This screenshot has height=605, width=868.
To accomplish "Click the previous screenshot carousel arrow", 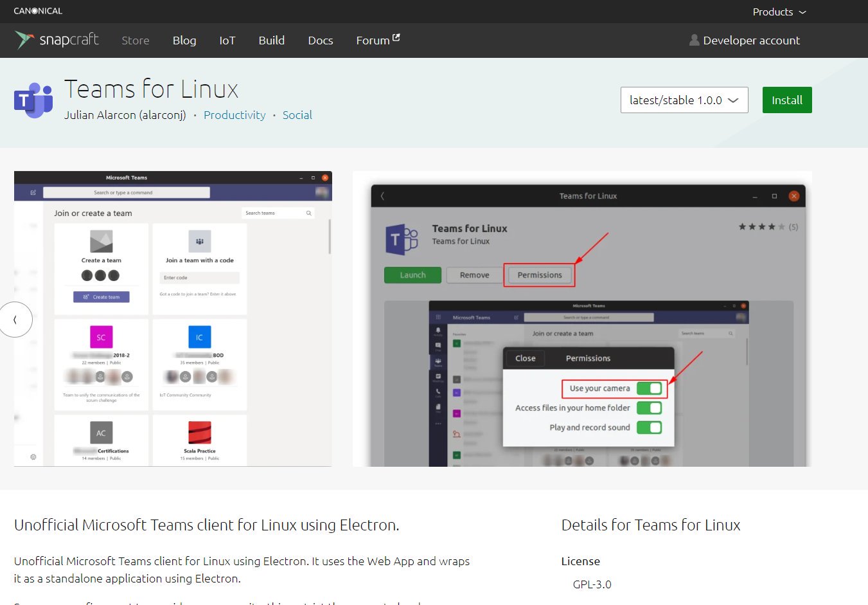I will point(15,320).
